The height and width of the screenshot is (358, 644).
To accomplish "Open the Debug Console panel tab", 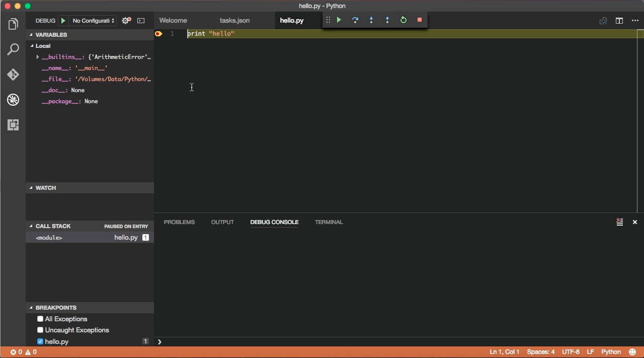I will tap(274, 222).
